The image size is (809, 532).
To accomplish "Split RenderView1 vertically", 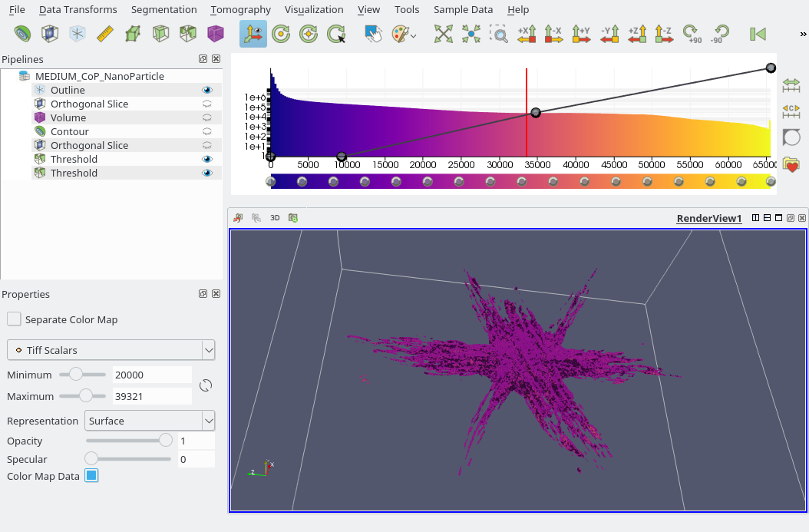I will pyautogui.click(x=768, y=218).
